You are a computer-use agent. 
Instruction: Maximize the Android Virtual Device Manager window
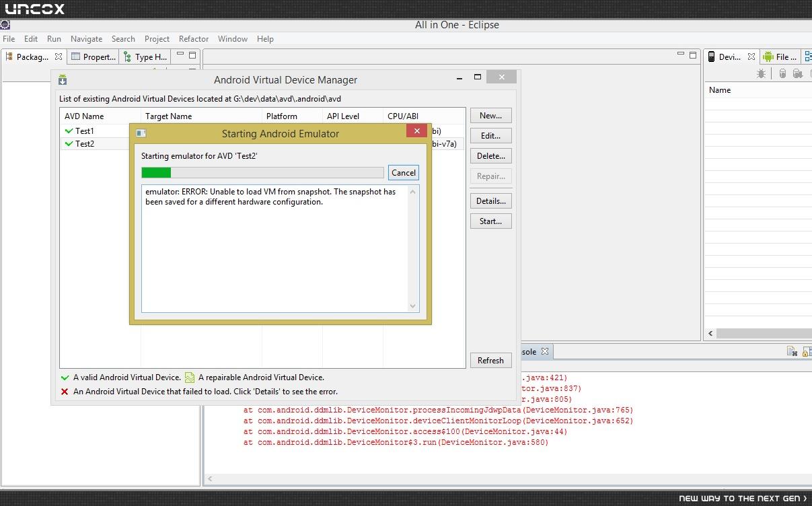pos(478,77)
